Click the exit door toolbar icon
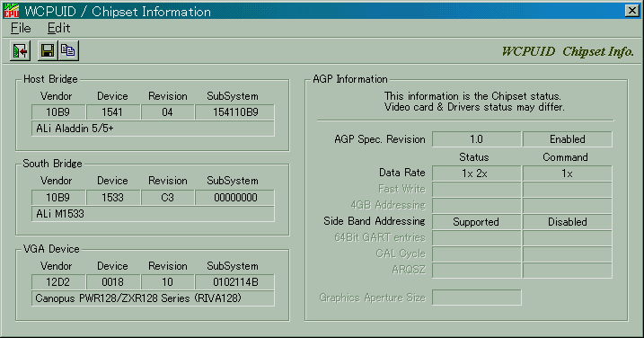Viewport: 644px width, 338px height. click(x=20, y=51)
